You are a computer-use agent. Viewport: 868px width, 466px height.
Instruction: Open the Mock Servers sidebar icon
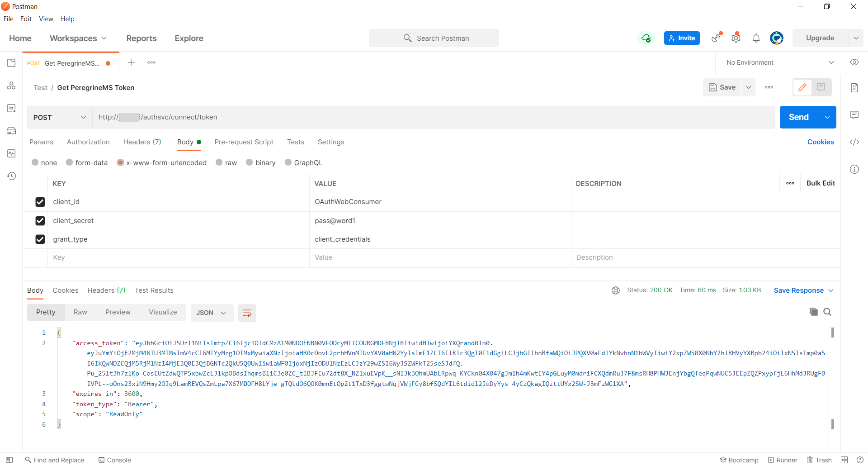coord(11,131)
